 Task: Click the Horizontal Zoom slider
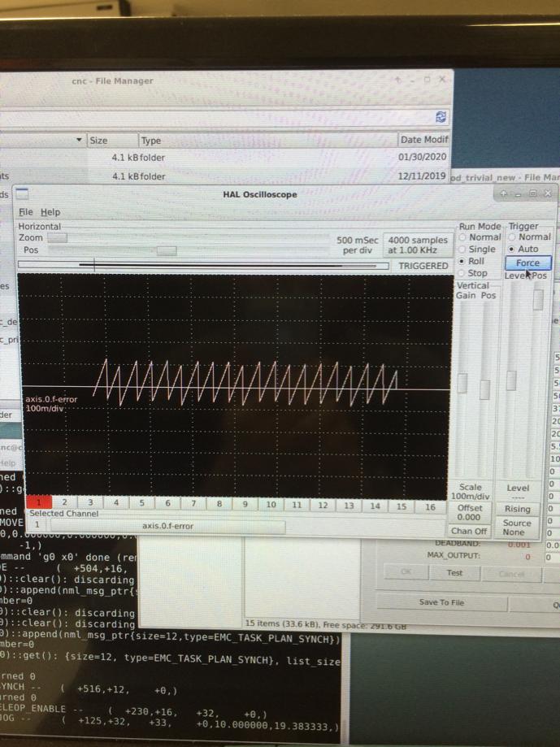click(57, 238)
